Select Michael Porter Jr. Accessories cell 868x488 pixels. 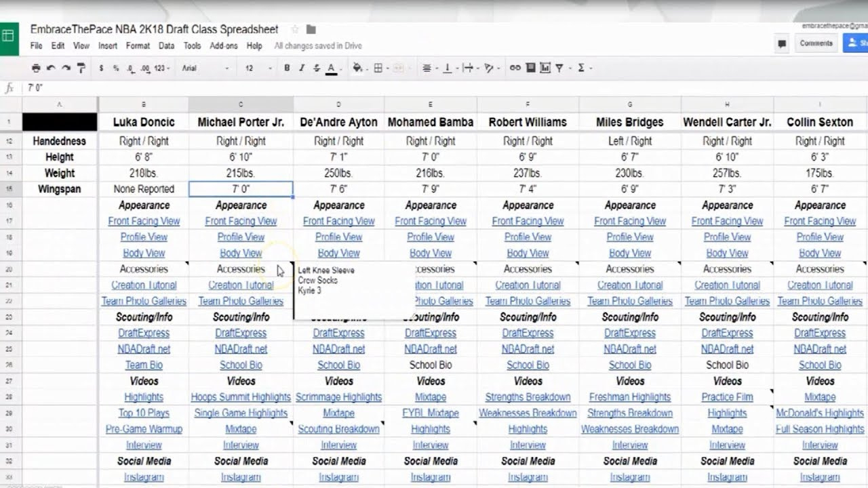point(241,269)
